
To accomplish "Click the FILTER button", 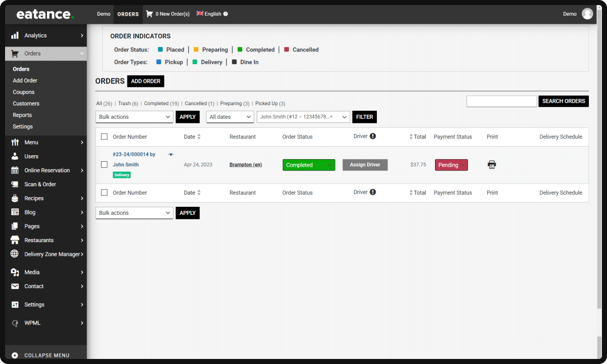I will tap(365, 117).
